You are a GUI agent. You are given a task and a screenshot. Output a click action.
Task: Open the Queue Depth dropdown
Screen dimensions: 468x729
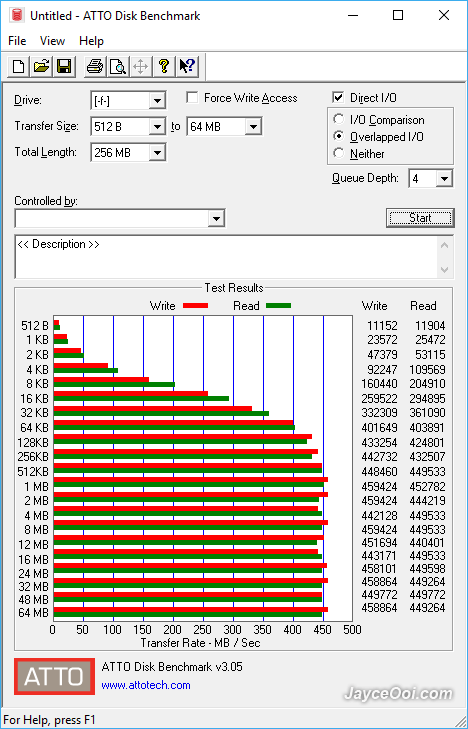click(445, 179)
